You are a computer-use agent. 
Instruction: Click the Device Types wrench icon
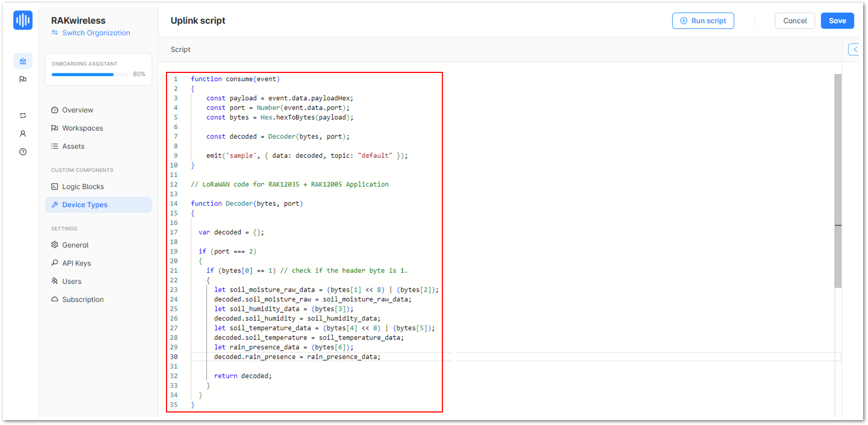tap(54, 205)
